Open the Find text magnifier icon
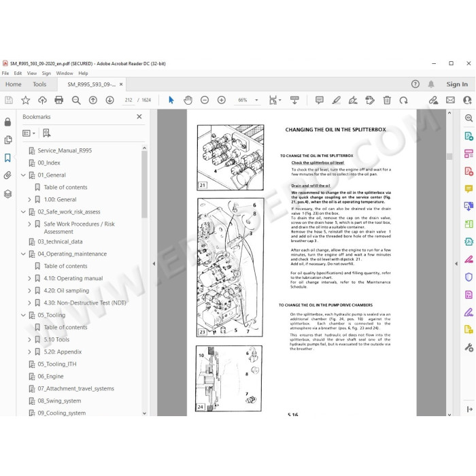This screenshot has width=476, height=476. (76, 100)
